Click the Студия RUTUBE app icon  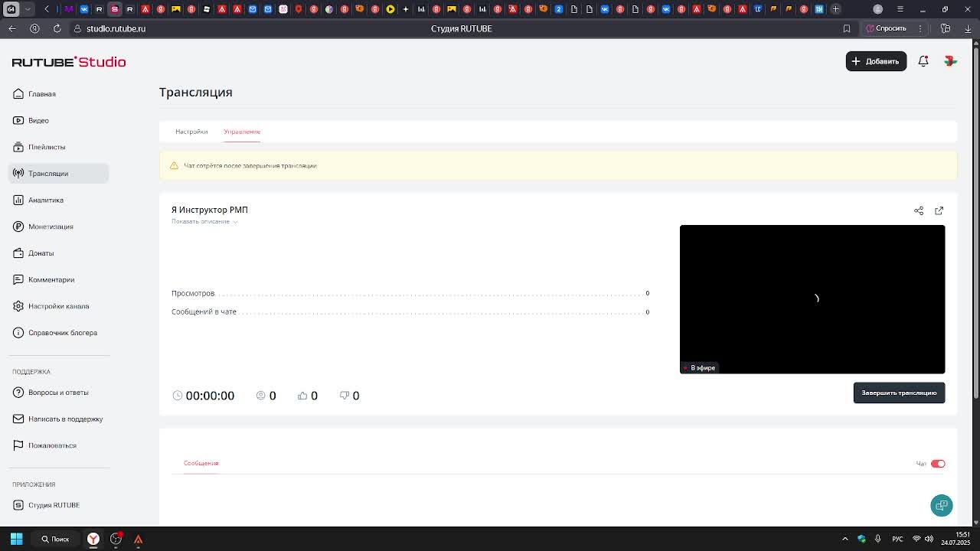pyautogui.click(x=18, y=505)
